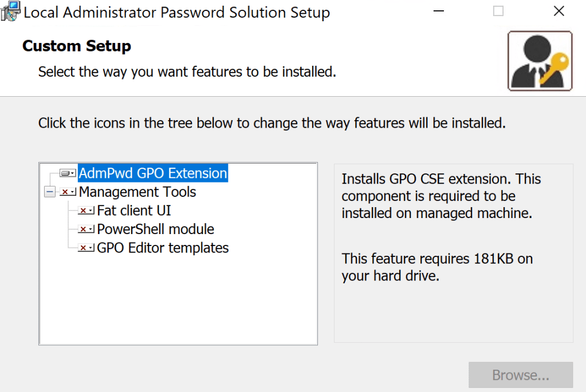Viewport: 586px width, 392px height.
Task: Select the GPO Editor templates entry
Action: tap(162, 247)
